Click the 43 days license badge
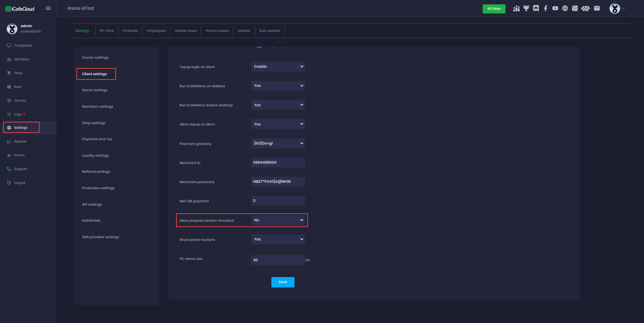 (x=494, y=9)
